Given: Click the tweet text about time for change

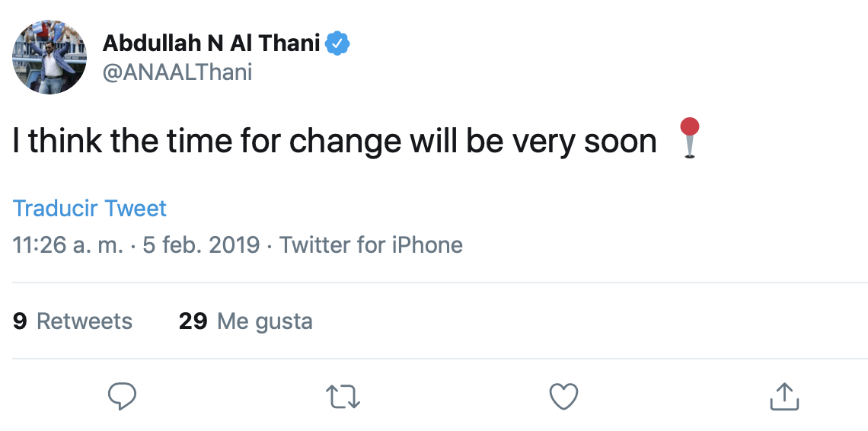Looking at the screenshot, I should point(334,141).
